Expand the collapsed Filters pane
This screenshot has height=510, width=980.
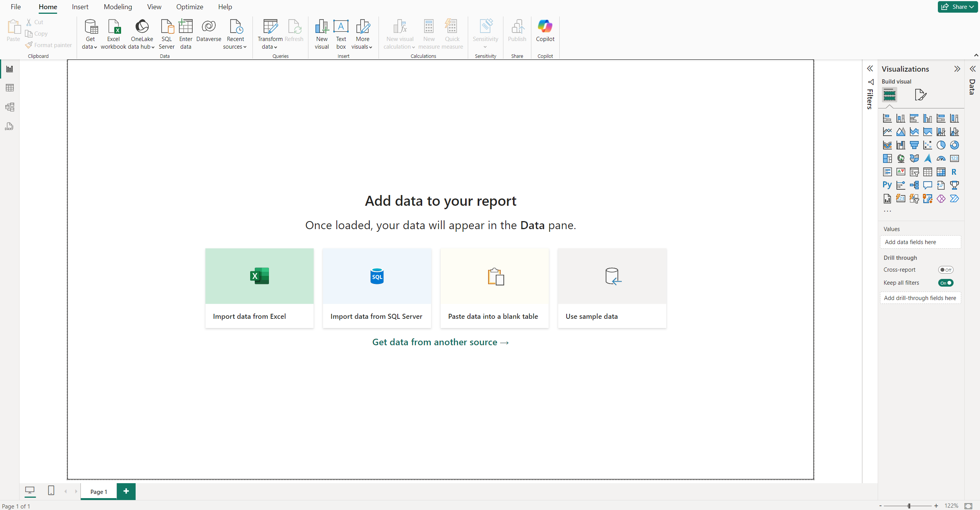[x=870, y=69]
